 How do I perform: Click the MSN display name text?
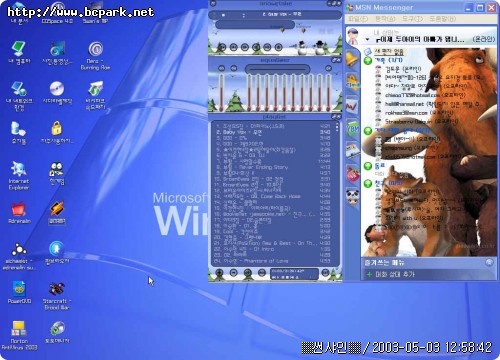point(420,39)
